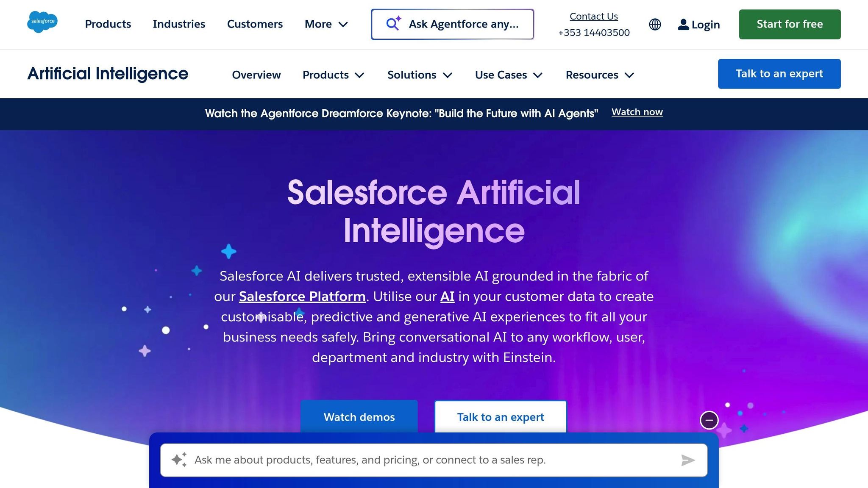Viewport: 868px width, 488px height.
Task: Open the globe language selector icon
Action: 655,25
